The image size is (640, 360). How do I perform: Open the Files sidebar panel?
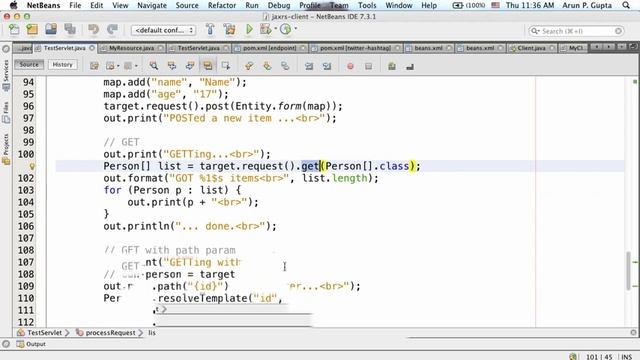[6, 113]
